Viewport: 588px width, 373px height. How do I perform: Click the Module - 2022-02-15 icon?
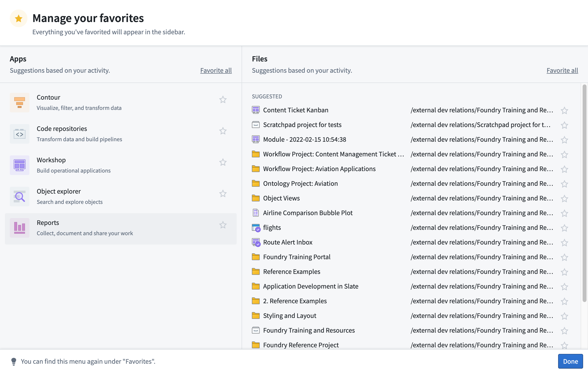click(256, 140)
